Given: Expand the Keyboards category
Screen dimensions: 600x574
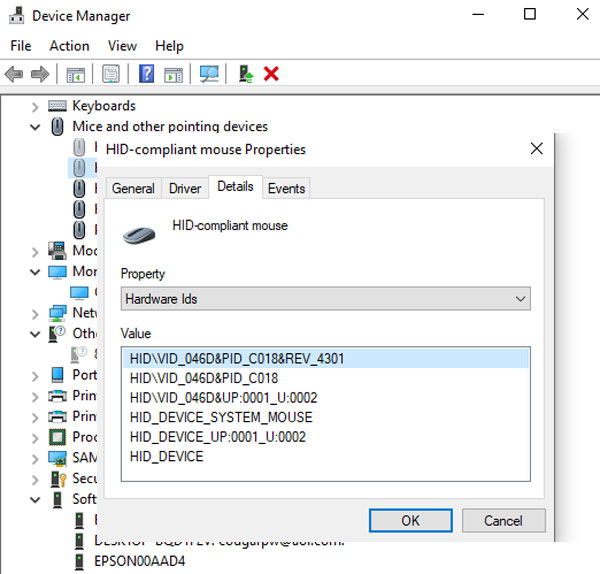Looking at the screenshot, I should pyautogui.click(x=35, y=107).
